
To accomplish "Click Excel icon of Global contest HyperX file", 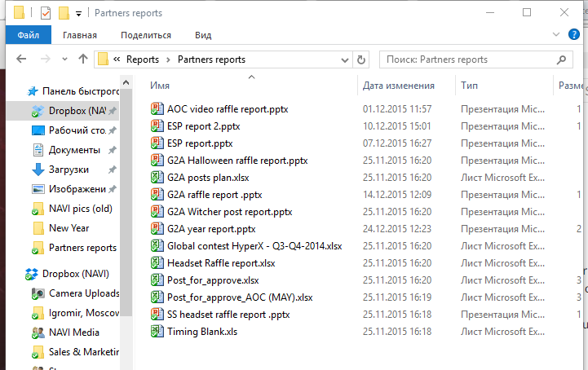I will [157, 246].
